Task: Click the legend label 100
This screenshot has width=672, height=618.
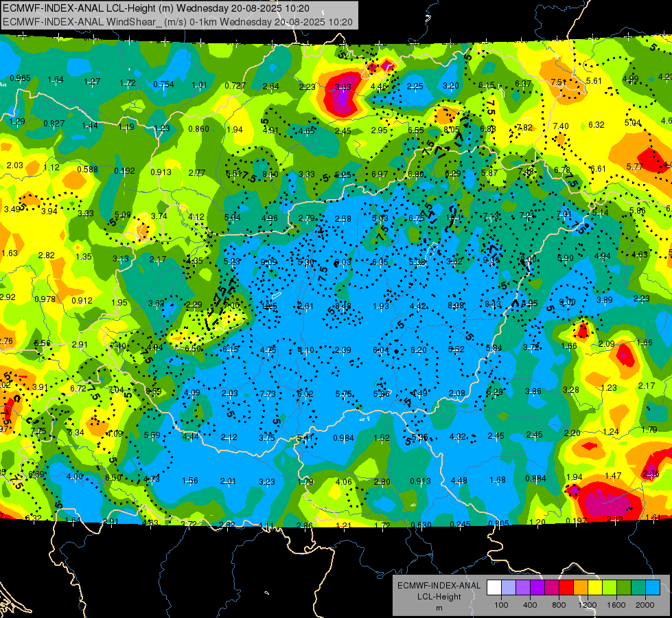Action: (x=501, y=605)
